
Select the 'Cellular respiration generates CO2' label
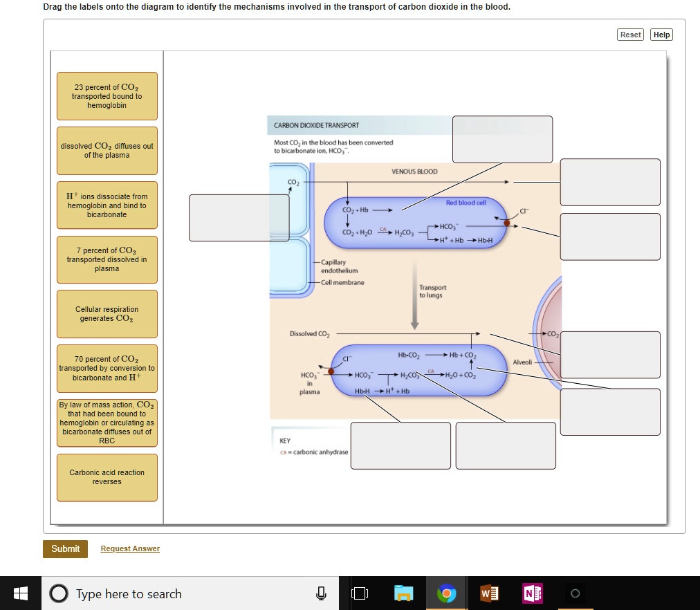pyautogui.click(x=107, y=314)
